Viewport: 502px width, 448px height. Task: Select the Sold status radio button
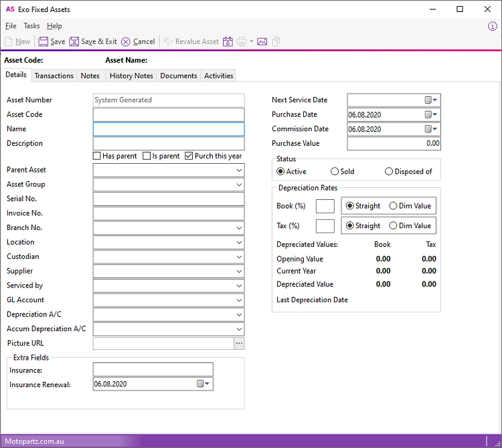335,171
